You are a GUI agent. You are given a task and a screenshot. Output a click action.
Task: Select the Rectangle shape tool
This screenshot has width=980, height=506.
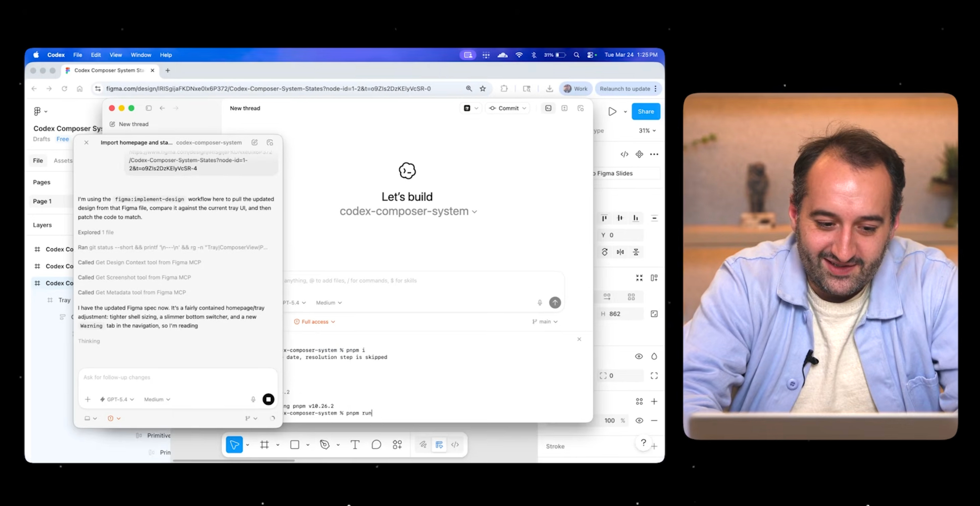(294, 444)
